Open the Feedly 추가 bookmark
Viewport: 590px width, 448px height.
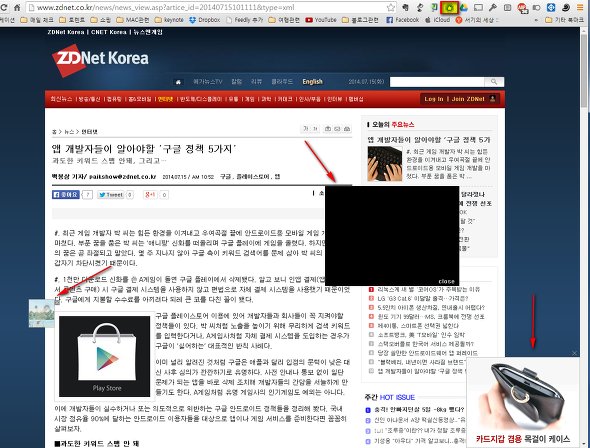click(244, 20)
